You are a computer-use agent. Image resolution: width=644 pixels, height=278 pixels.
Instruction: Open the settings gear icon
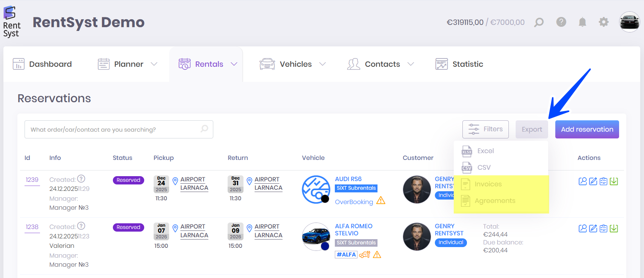click(604, 22)
